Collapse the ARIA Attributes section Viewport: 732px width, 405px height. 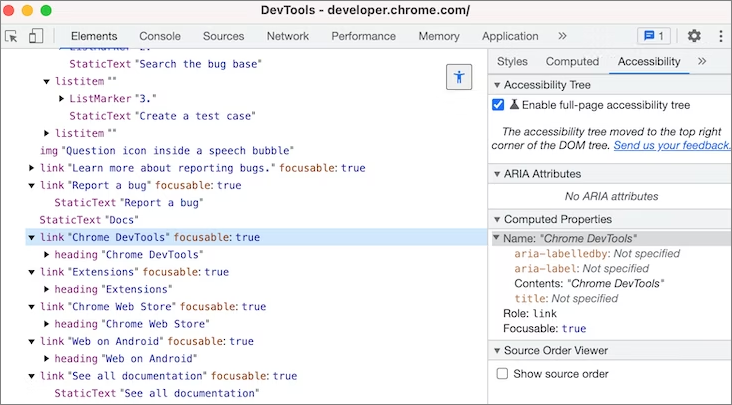pyautogui.click(x=497, y=174)
